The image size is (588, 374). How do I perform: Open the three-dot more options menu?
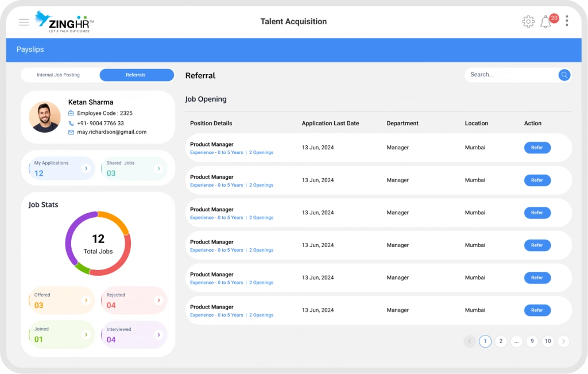(567, 21)
